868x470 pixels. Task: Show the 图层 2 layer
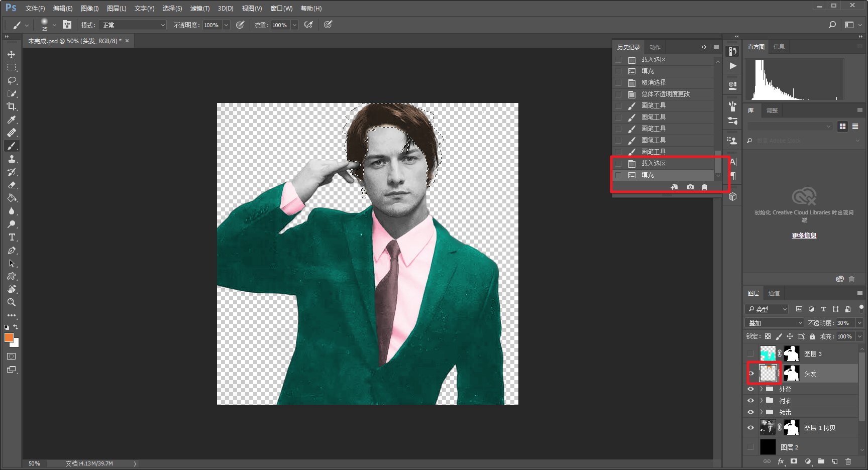(x=751, y=447)
